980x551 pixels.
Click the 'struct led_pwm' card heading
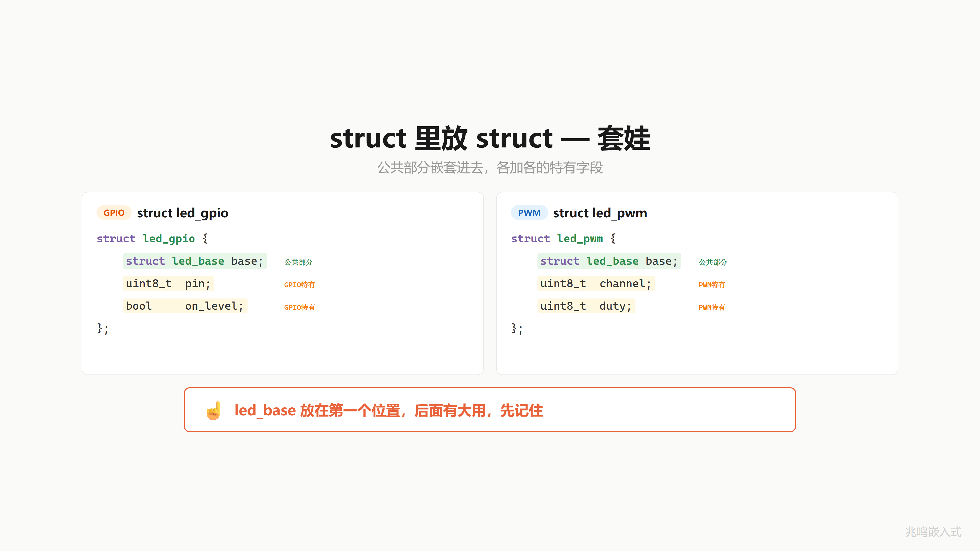click(600, 213)
